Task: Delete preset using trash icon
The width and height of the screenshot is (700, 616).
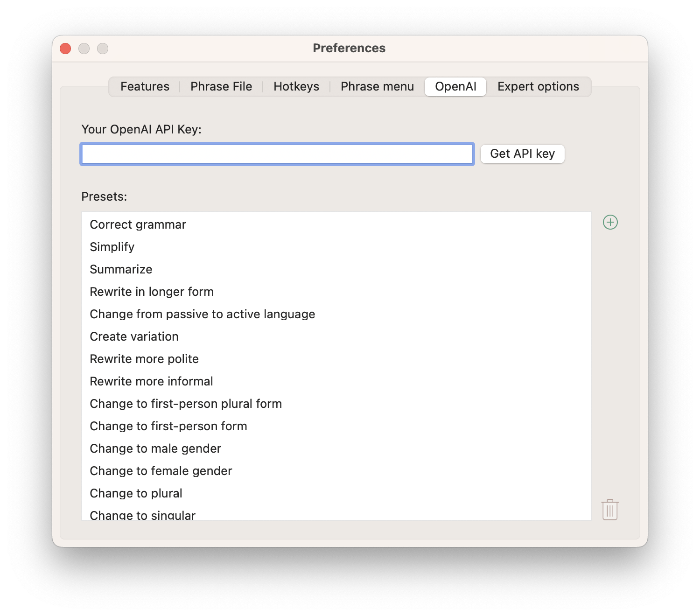Action: [x=610, y=510]
